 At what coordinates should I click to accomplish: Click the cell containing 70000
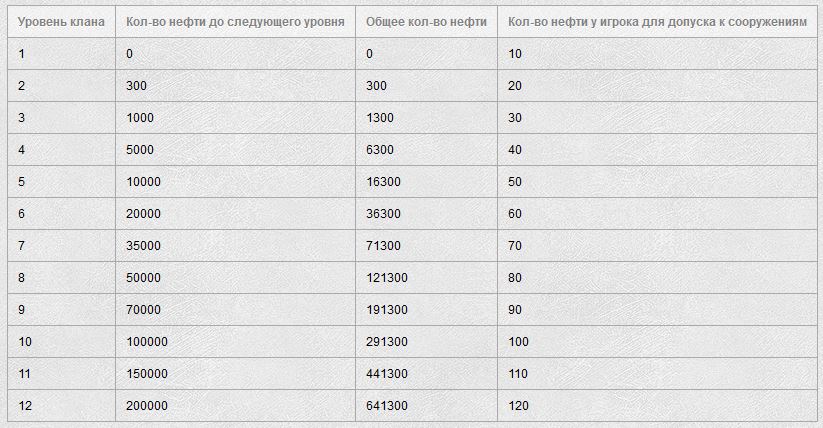[235, 309]
